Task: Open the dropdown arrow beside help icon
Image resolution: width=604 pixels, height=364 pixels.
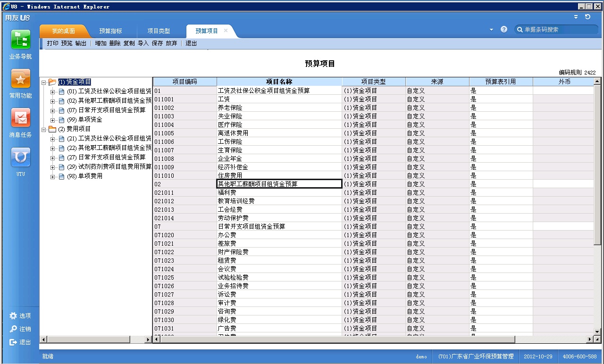Action: coord(491,29)
